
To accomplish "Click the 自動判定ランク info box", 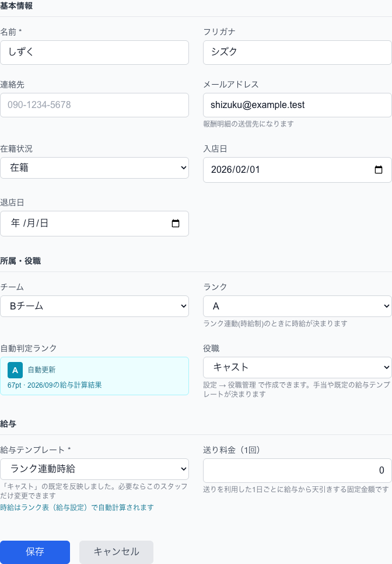I will tap(94, 376).
